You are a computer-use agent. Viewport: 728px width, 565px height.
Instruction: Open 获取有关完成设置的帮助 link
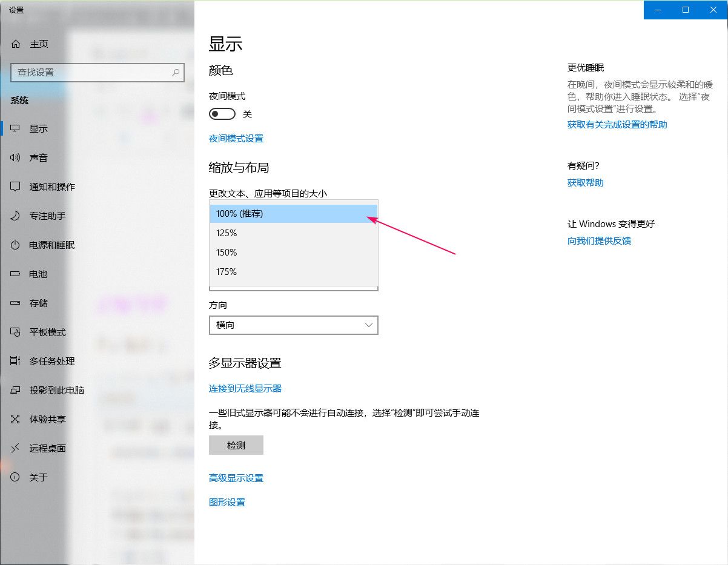[x=617, y=125]
